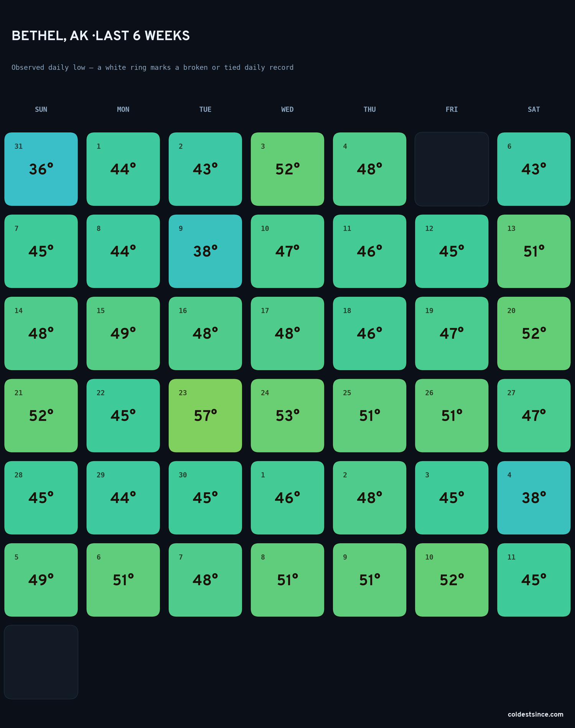Click the Saturday 20th tile showing 52°
Screen dimensions: 575x728
coord(534,333)
